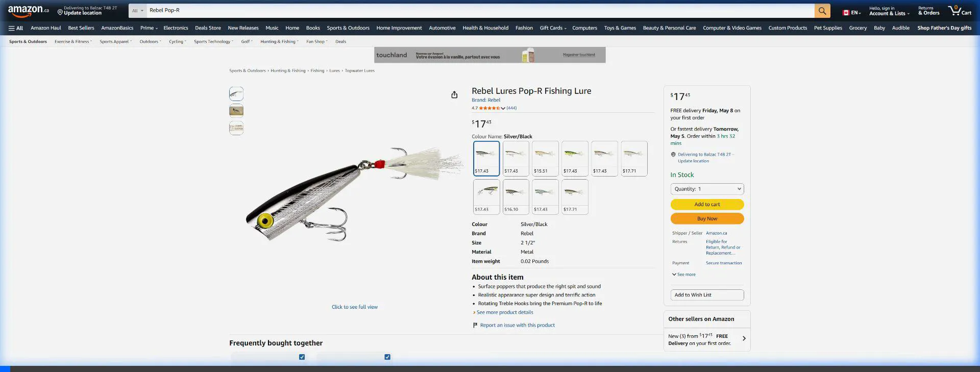Expand the rating breakdown arrow
Image resolution: width=980 pixels, height=372 pixels.
point(503,108)
